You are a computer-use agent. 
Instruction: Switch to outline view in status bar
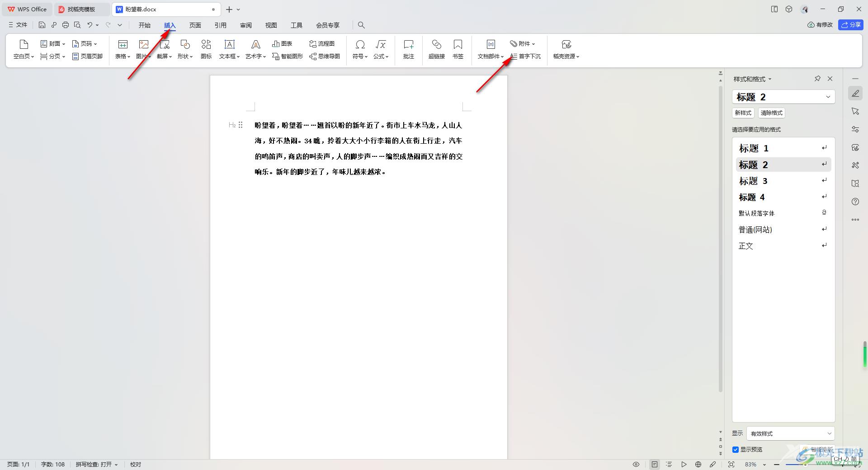669,464
